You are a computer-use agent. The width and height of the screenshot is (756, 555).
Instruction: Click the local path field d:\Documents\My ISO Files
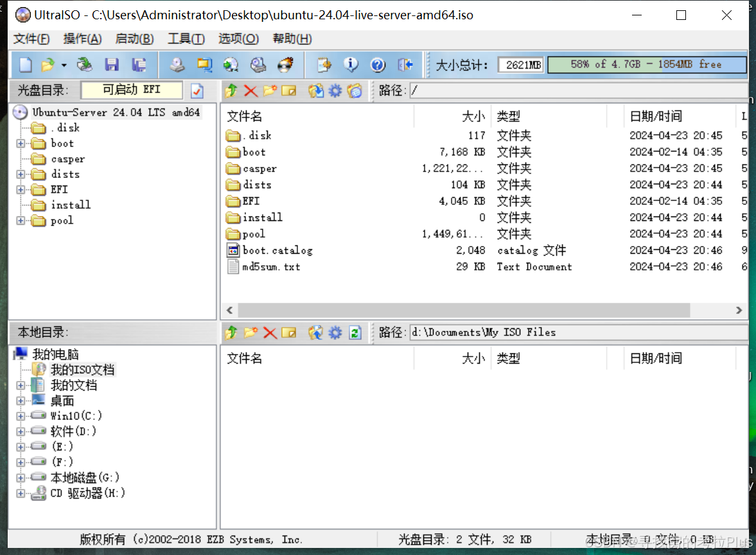tap(578, 333)
